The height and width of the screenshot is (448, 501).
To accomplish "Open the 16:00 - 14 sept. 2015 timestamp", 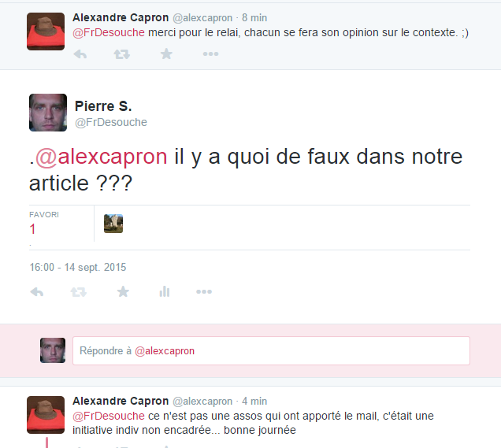I will tap(78, 267).
